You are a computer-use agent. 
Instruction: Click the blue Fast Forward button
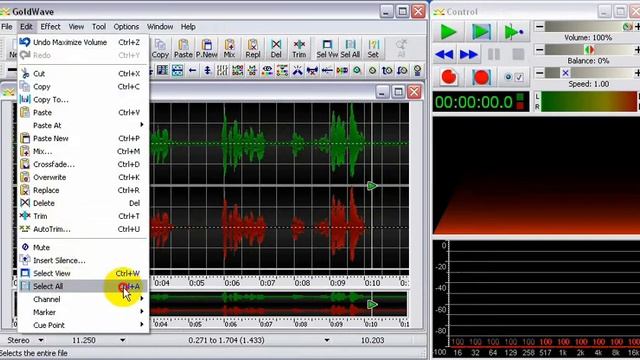click(x=469, y=54)
